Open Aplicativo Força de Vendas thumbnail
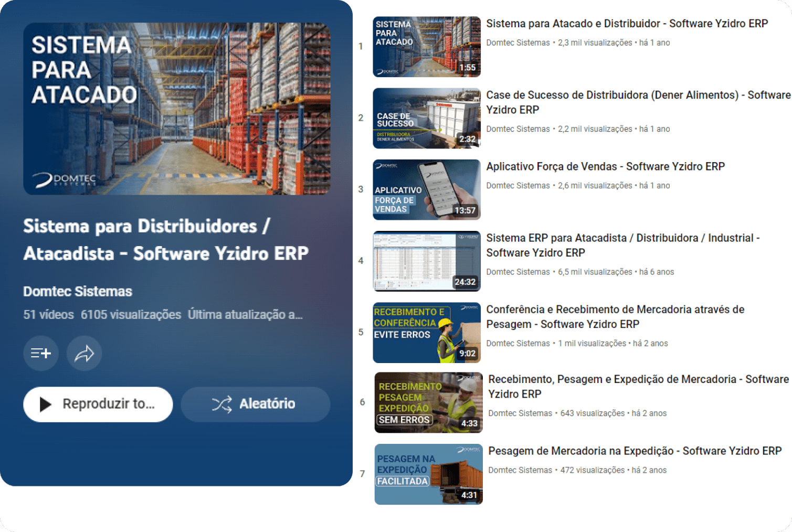Screen dimensions: 792x532 pos(427,189)
